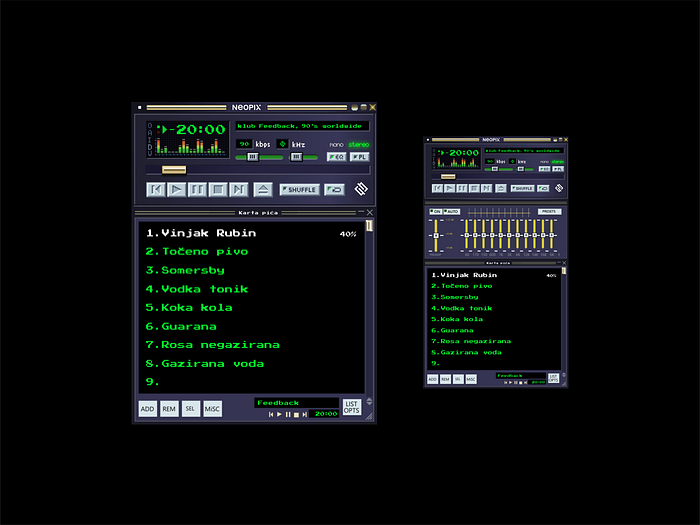Click mini pause icon in large playlist footer

click(288, 415)
